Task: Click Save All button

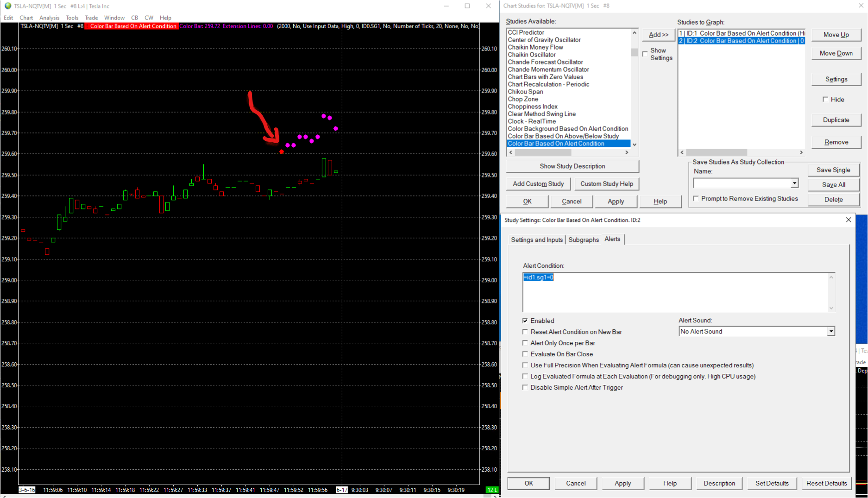Action: (833, 185)
